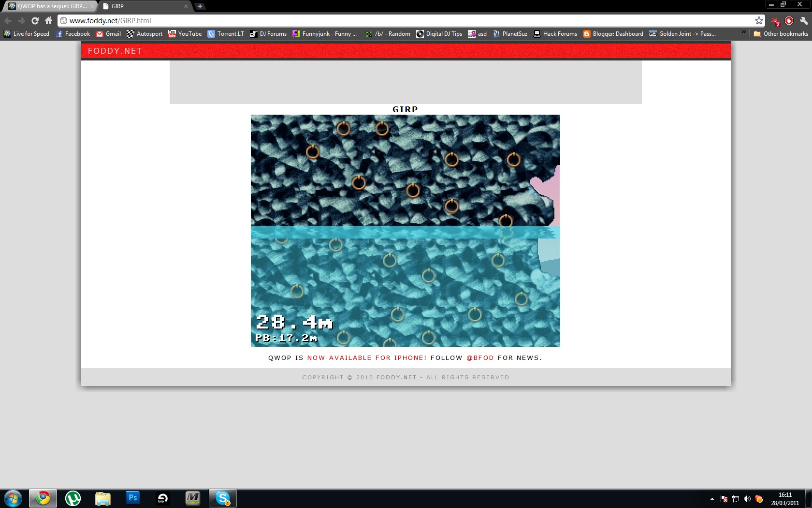812x508 pixels.
Task: Open the Live for Speed bookmark
Action: coord(27,34)
